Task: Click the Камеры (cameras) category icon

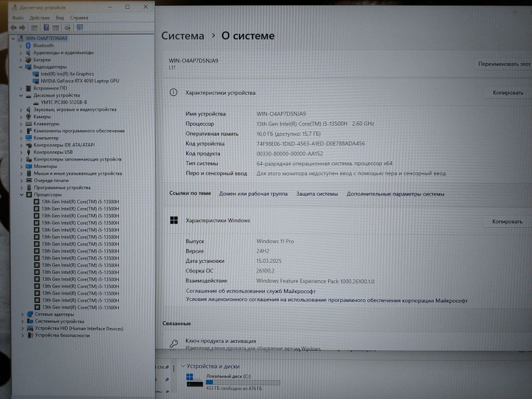Action: click(29, 117)
